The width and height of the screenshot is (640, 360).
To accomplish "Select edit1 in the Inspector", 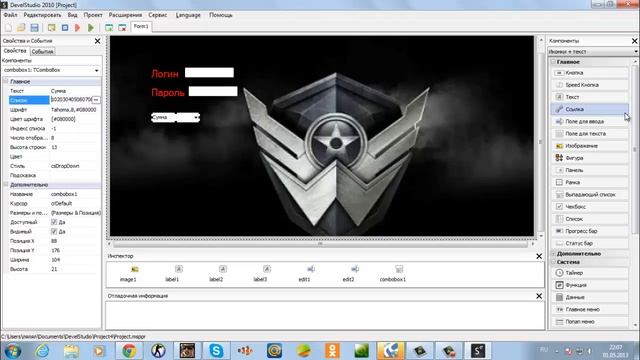I will click(x=304, y=273).
